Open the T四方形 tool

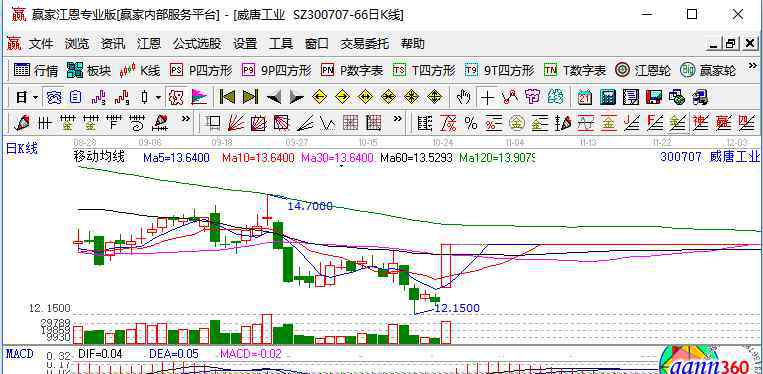[424, 71]
